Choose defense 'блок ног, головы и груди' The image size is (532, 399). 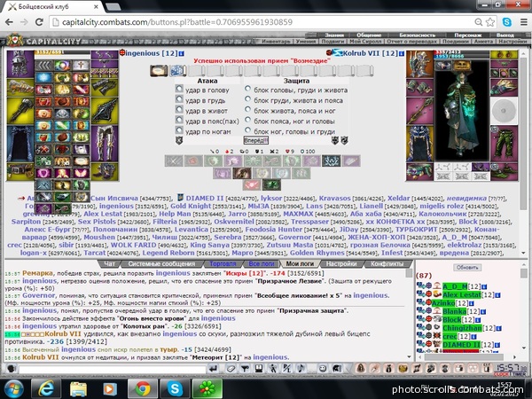pos(248,130)
